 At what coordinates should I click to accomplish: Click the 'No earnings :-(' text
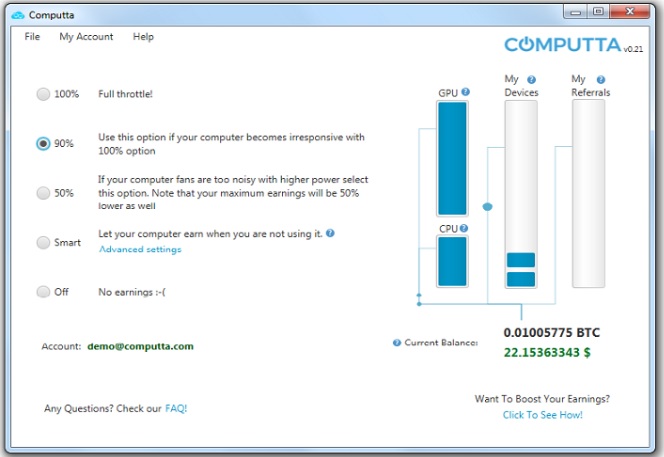[x=132, y=292]
